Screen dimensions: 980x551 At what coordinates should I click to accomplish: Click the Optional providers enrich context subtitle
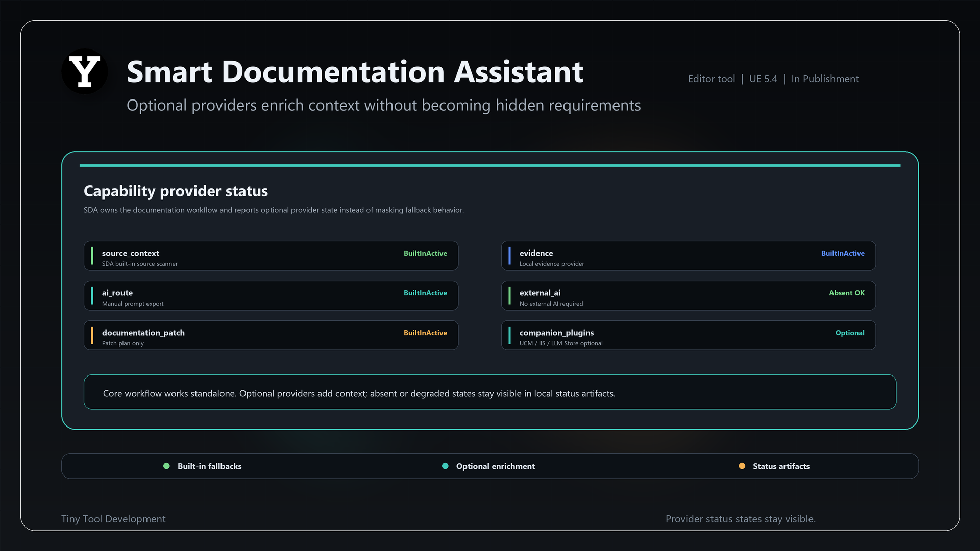384,106
